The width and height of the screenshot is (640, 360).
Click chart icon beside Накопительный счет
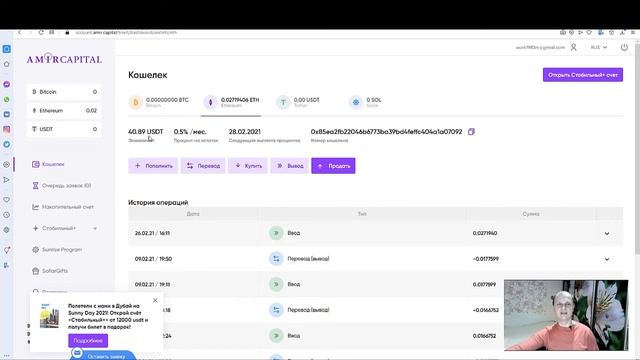point(36,207)
